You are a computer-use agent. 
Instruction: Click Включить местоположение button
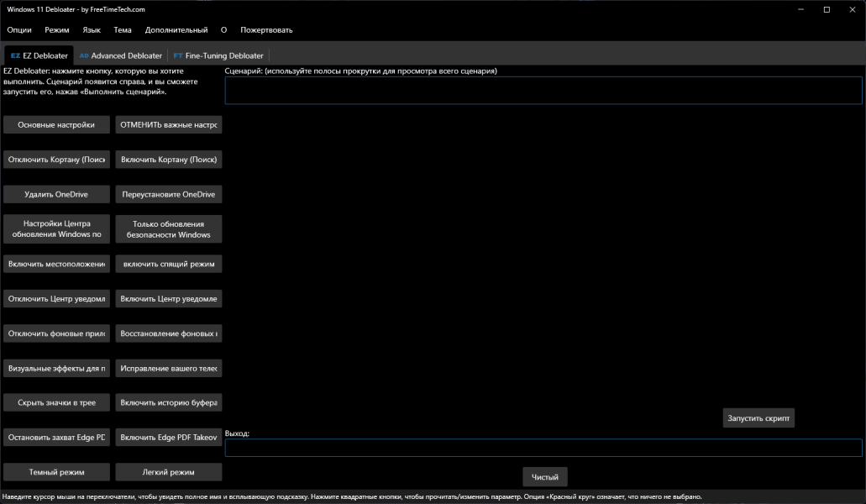coord(56,264)
